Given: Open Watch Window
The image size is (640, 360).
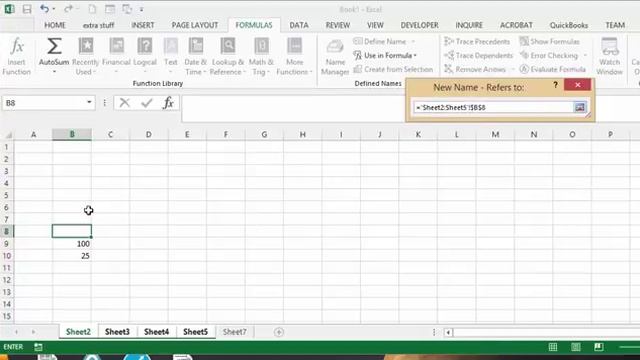Looking at the screenshot, I should pos(609,56).
